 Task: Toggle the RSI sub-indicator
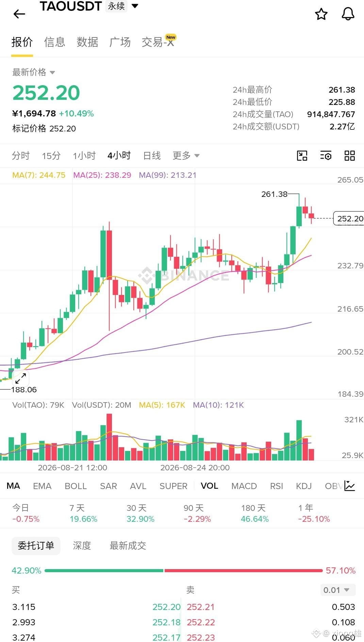(x=277, y=486)
